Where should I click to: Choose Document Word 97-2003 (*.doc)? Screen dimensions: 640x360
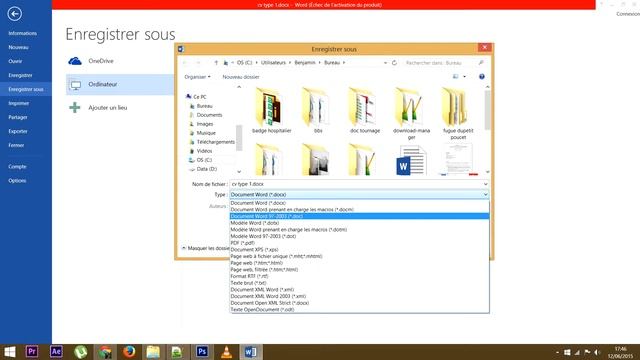coord(359,216)
